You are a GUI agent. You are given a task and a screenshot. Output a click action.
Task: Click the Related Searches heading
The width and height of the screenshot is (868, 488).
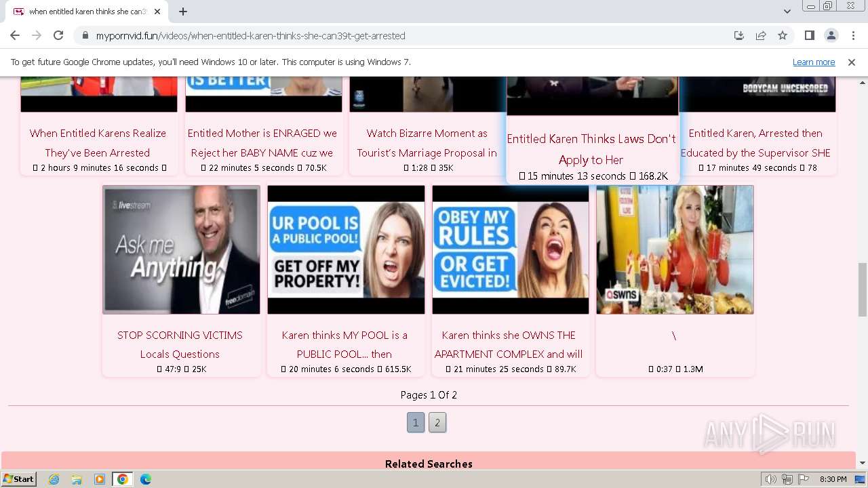coord(429,464)
